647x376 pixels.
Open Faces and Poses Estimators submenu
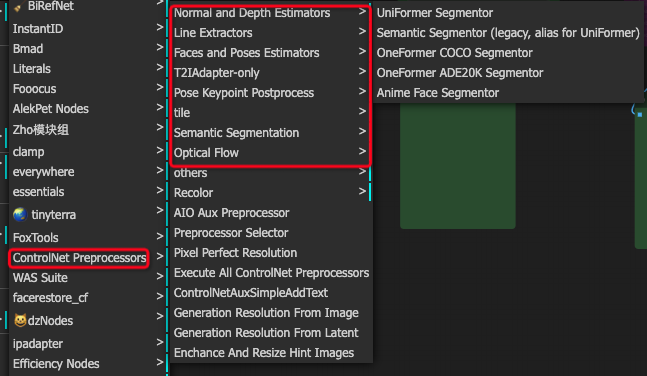(x=270, y=53)
